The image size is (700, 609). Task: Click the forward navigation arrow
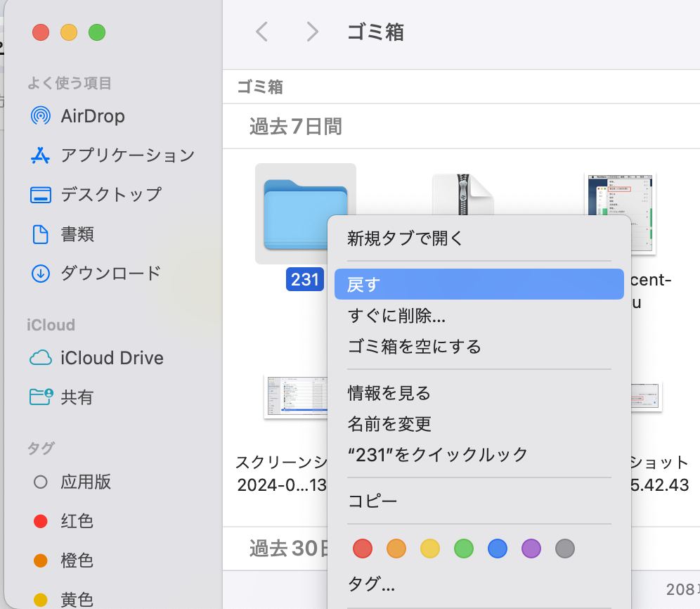(x=313, y=32)
